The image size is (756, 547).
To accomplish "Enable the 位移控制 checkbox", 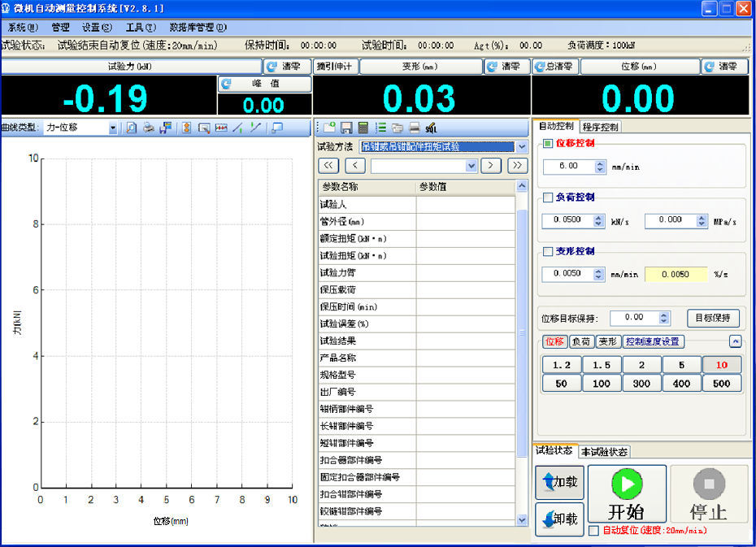I will click(x=548, y=144).
